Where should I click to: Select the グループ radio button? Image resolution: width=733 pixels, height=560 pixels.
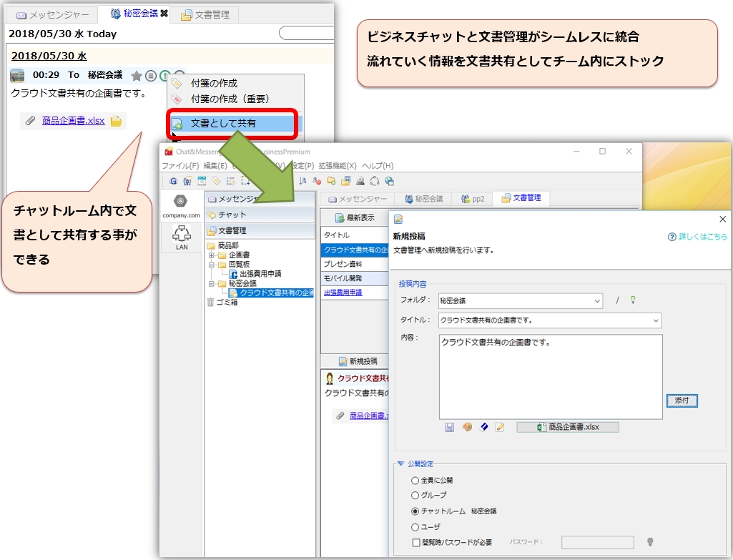pyautogui.click(x=415, y=495)
